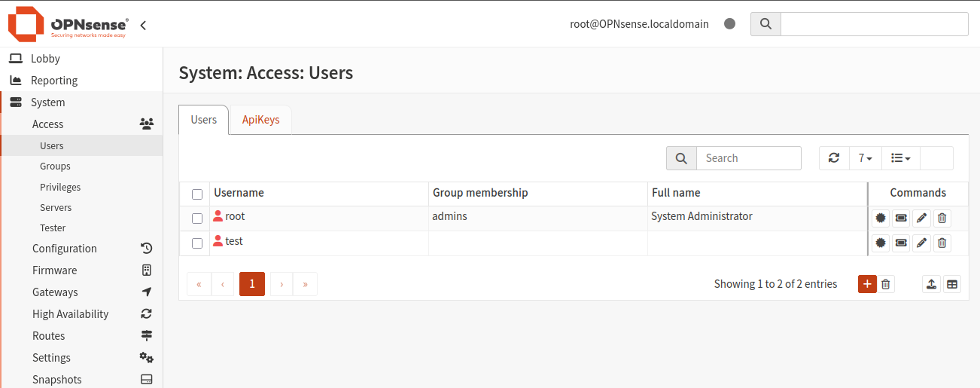This screenshot has width=980, height=388.
Task: Click the table icon at the bottom right
Action: pos(952,284)
